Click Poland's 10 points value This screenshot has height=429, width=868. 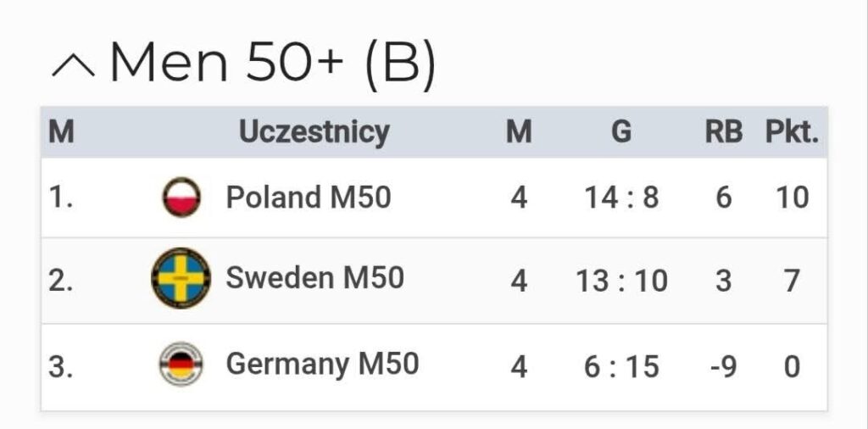click(792, 198)
